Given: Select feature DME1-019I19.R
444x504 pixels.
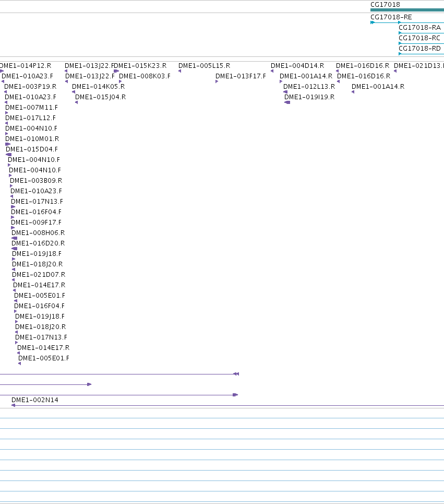Looking at the screenshot, I should coord(309,97).
